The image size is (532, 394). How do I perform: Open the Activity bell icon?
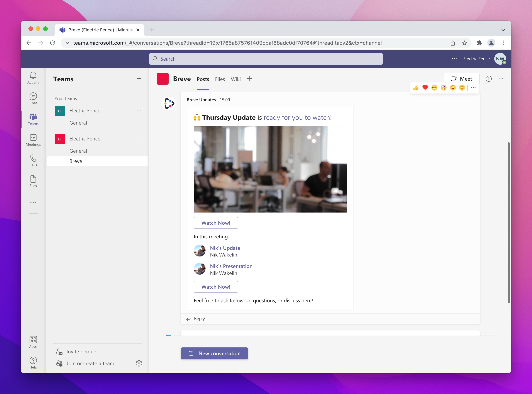(x=33, y=78)
